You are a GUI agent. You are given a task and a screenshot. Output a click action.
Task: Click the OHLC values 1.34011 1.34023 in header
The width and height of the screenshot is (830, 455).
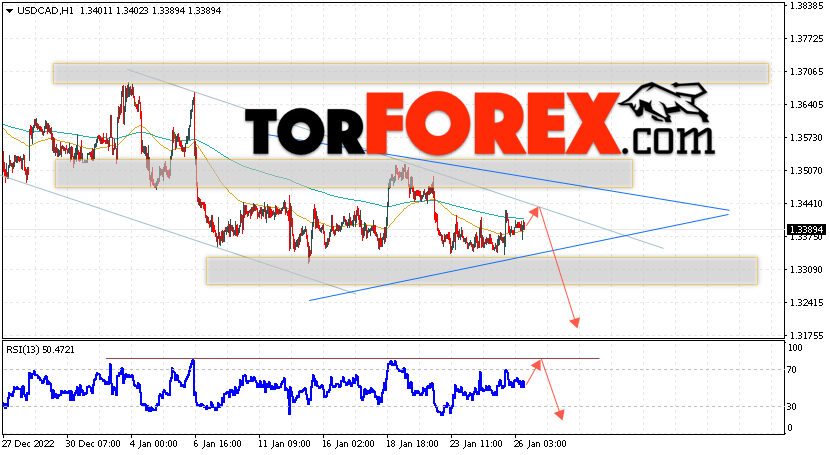(x=113, y=11)
